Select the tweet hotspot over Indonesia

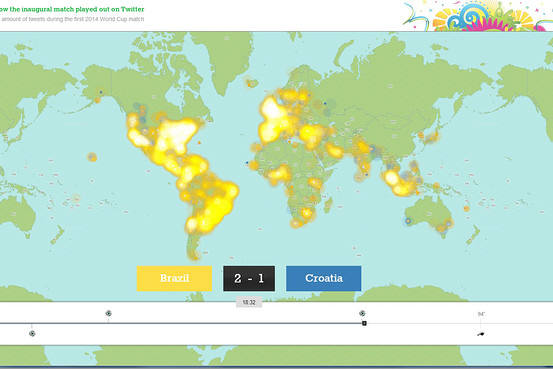point(400,183)
